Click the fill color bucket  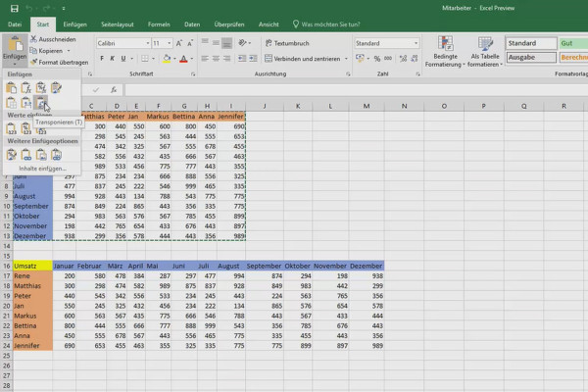167,59
